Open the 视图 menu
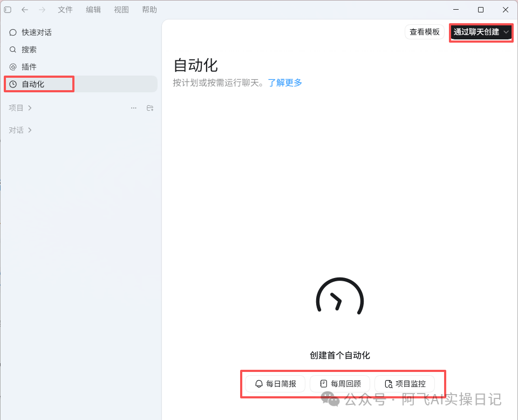Screen dimensions: 518x420 pyautogui.click(x=121, y=10)
